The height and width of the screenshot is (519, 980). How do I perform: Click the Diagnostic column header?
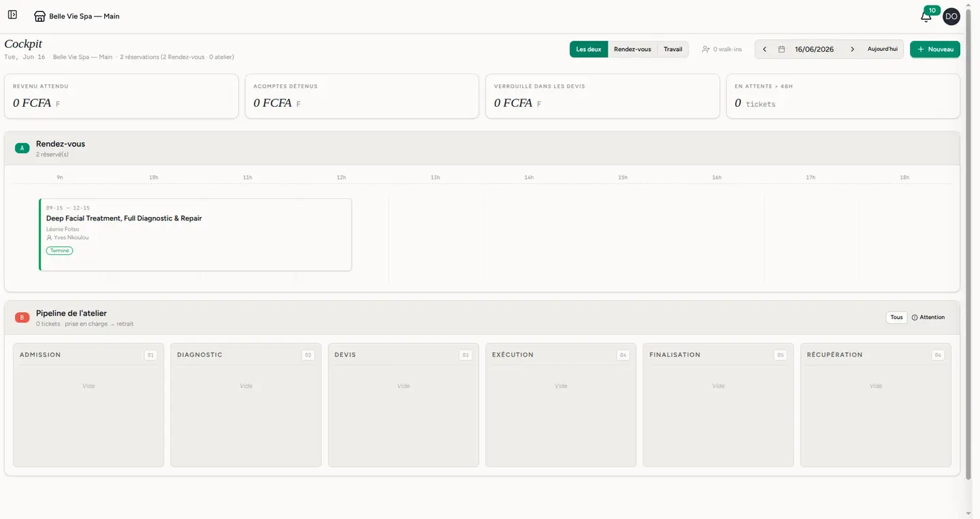(x=199, y=355)
